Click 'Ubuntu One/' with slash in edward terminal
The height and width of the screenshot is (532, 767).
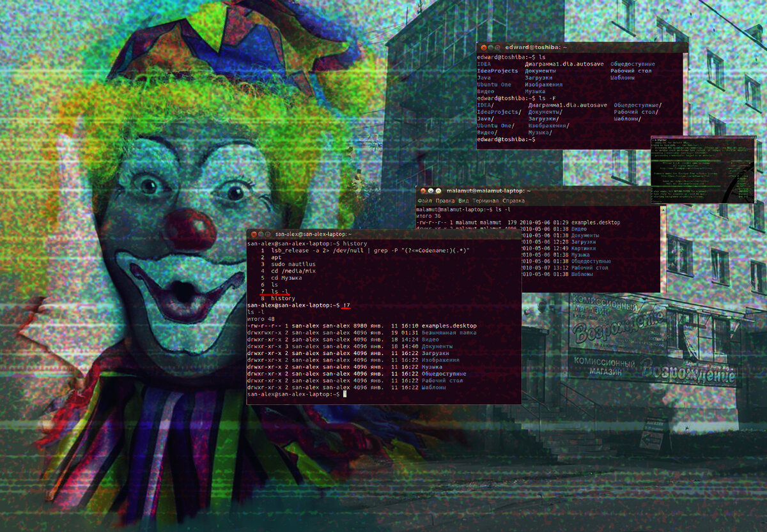point(495,126)
